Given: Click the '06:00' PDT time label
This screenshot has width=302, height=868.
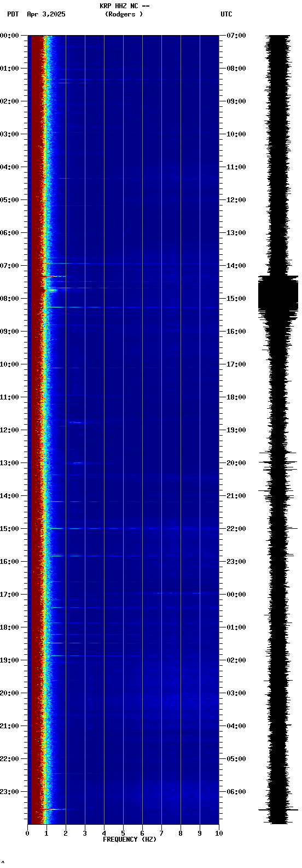Looking at the screenshot, I should click(9, 233).
